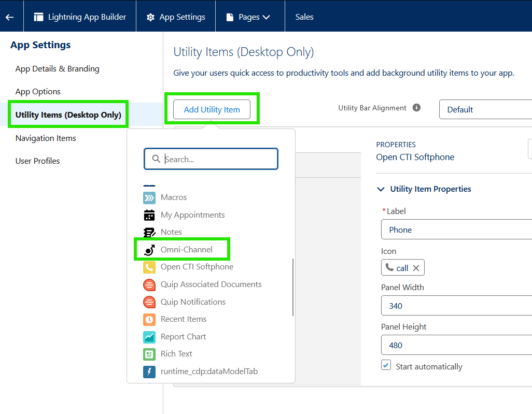Open App Options settings

click(38, 92)
